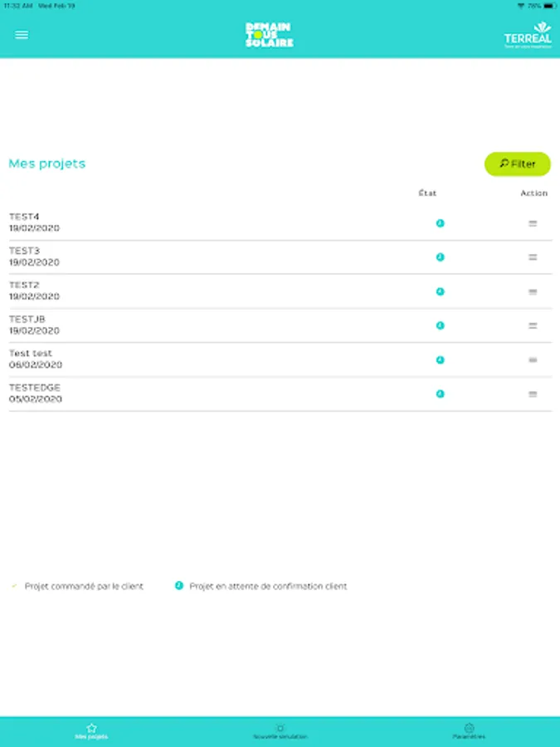Tap the Terreal logo in header

528,35
